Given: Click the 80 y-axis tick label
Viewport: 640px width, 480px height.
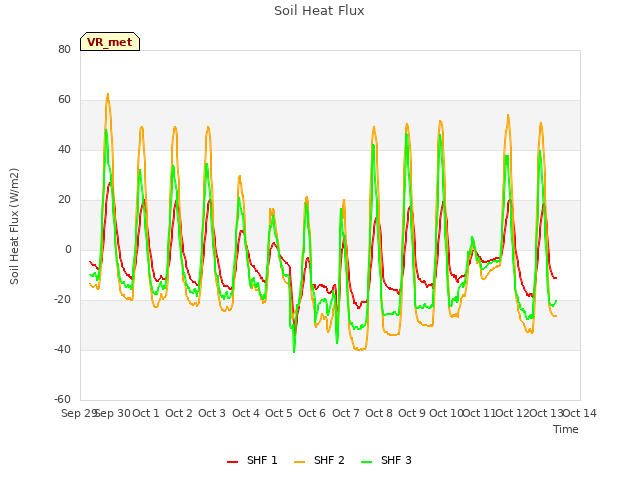Looking at the screenshot, I should (64, 49).
